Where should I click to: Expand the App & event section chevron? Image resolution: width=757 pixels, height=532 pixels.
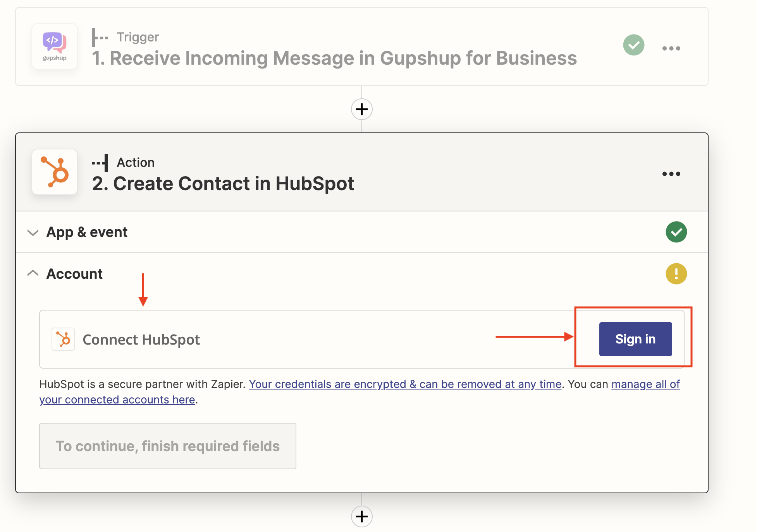(x=33, y=232)
